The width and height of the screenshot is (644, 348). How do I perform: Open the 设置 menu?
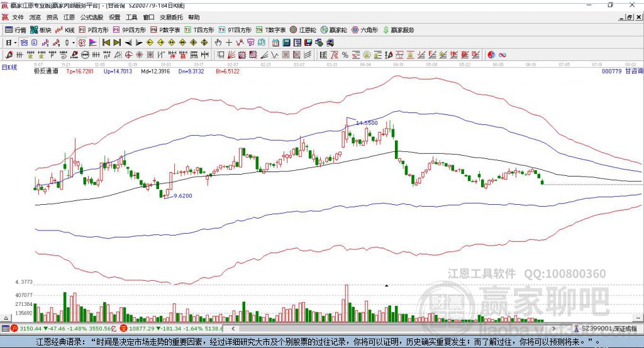pyautogui.click(x=114, y=17)
